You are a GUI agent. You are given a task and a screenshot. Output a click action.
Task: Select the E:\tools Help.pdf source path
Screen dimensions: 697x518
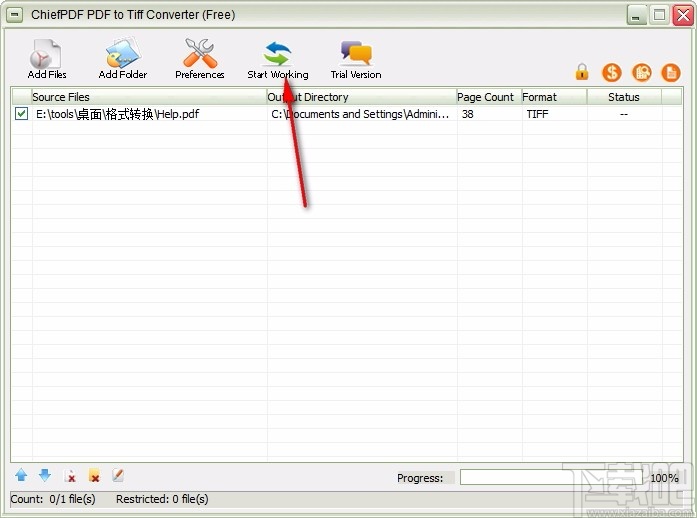117,114
